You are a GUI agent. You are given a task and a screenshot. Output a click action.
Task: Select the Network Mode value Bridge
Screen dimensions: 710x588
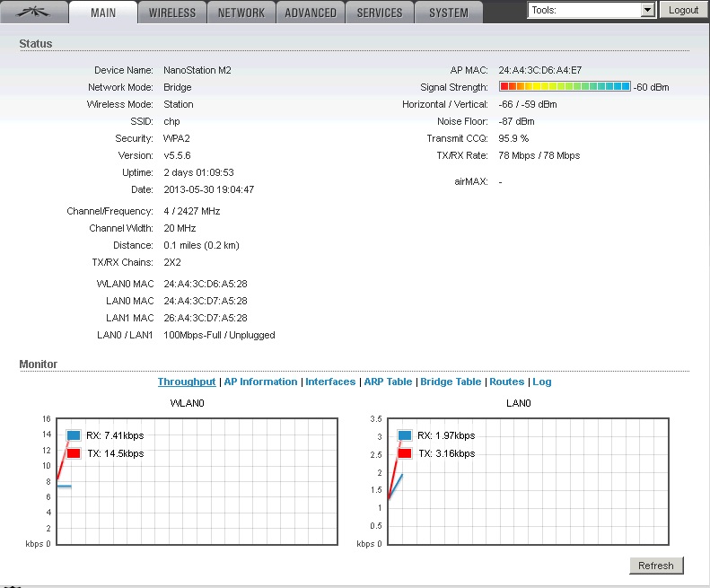(178, 87)
